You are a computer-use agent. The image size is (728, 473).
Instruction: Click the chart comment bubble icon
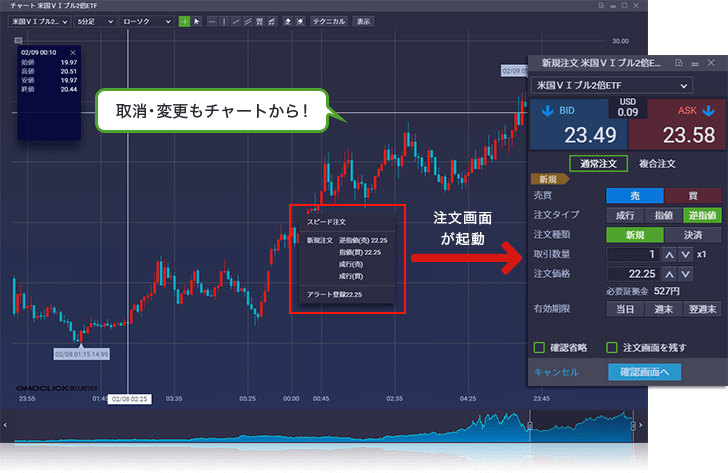pos(17,41)
